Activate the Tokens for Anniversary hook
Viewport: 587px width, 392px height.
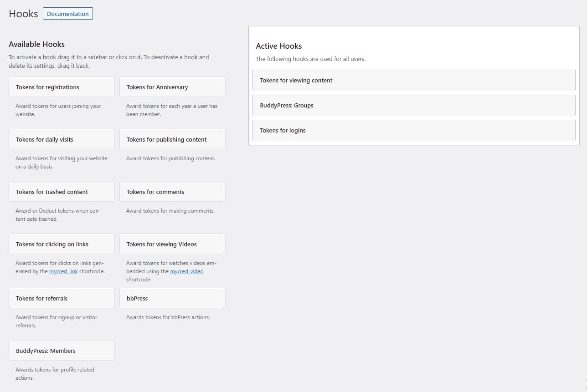172,87
